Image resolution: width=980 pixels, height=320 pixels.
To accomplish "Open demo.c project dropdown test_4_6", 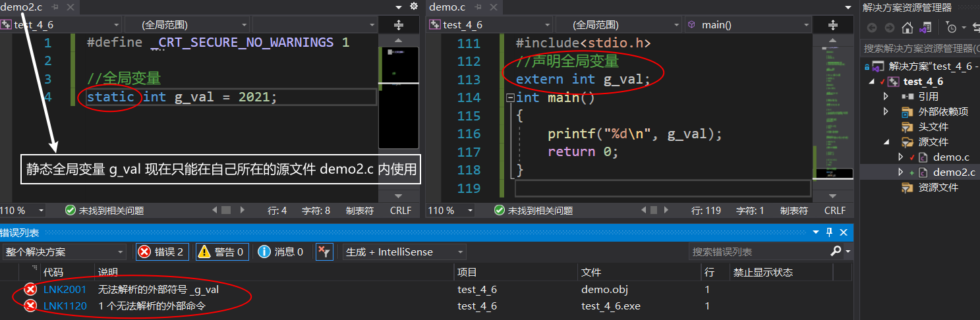I will point(490,24).
